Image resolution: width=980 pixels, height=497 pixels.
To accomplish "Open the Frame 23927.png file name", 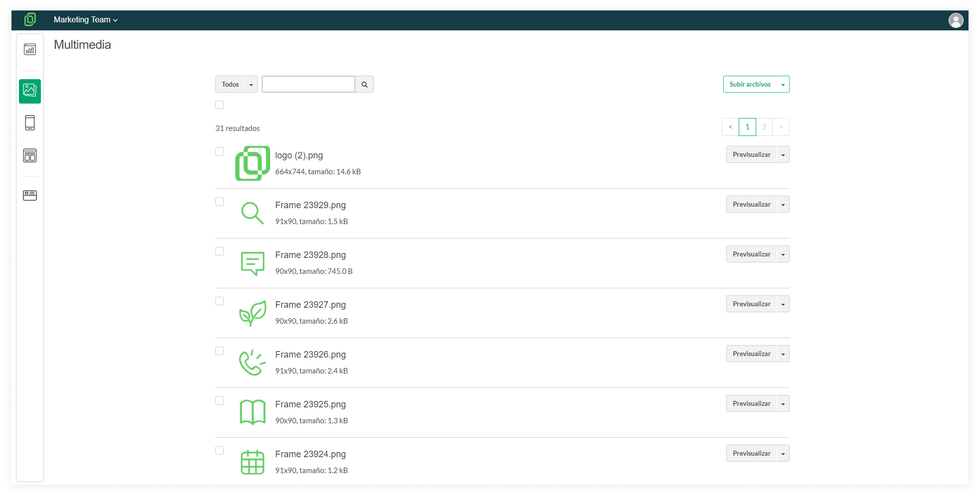I will (x=311, y=305).
